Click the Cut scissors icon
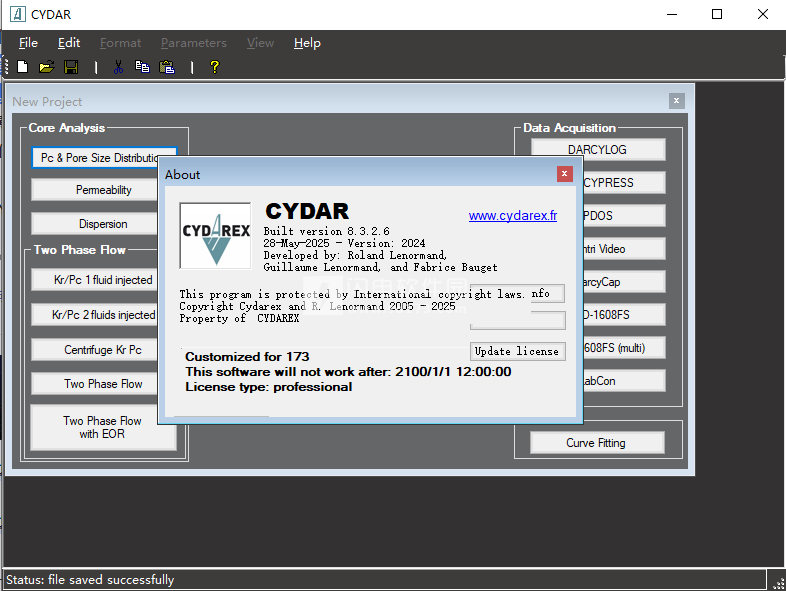Screen dimensions: 786x591 click(x=118, y=67)
